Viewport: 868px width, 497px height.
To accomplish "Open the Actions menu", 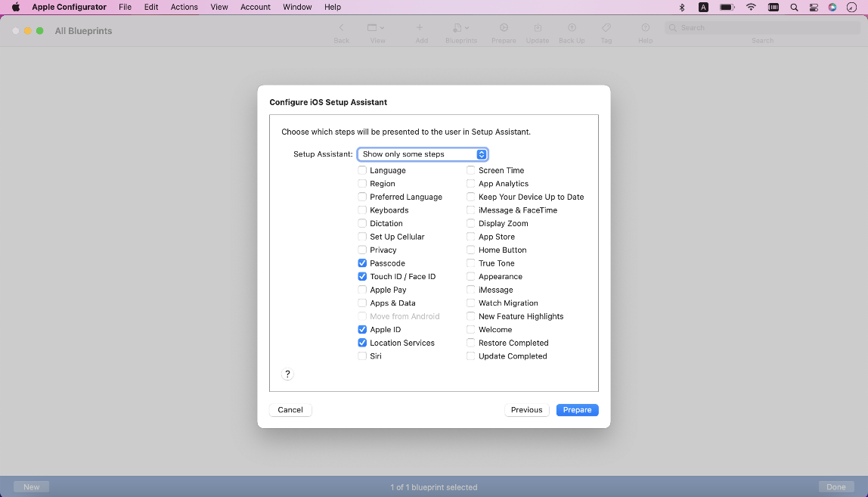I will click(x=184, y=8).
